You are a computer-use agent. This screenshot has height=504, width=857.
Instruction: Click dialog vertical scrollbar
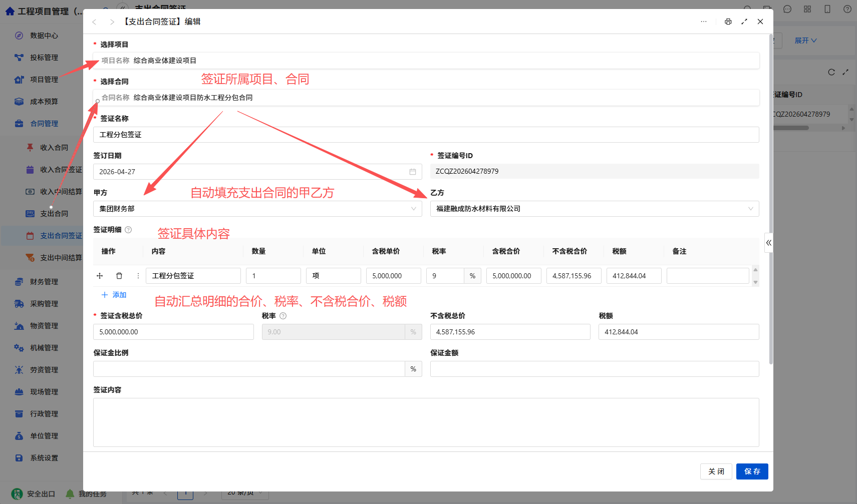click(x=771, y=200)
